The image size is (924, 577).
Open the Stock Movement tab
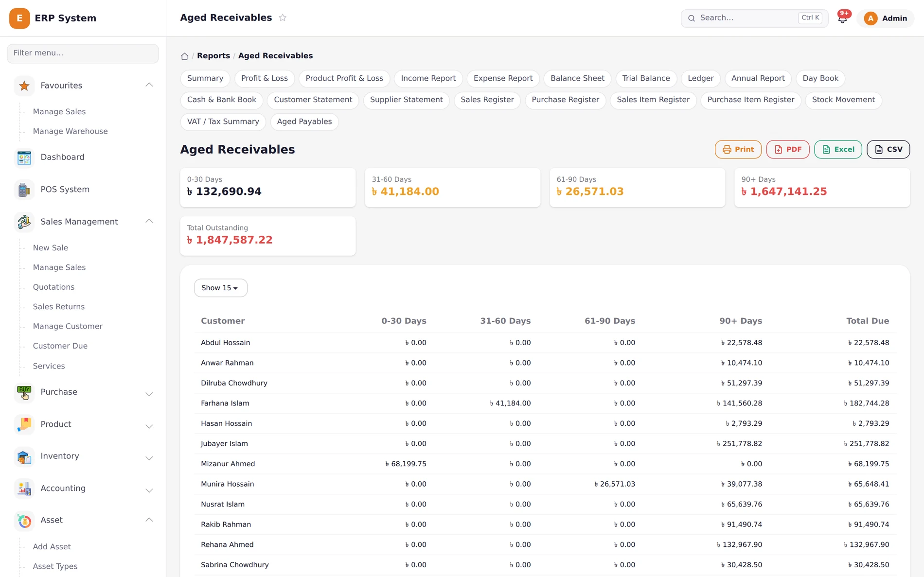(x=843, y=100)
